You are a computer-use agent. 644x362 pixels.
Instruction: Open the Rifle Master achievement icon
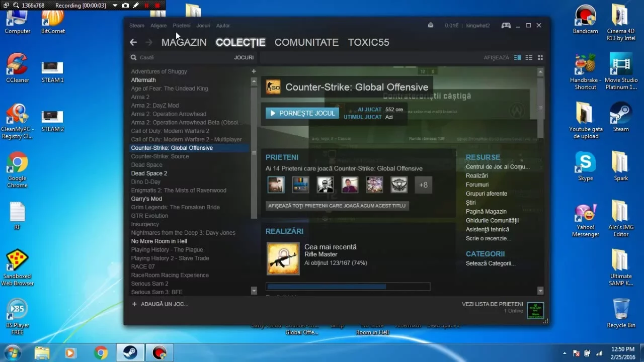click(x=283, y=259)
